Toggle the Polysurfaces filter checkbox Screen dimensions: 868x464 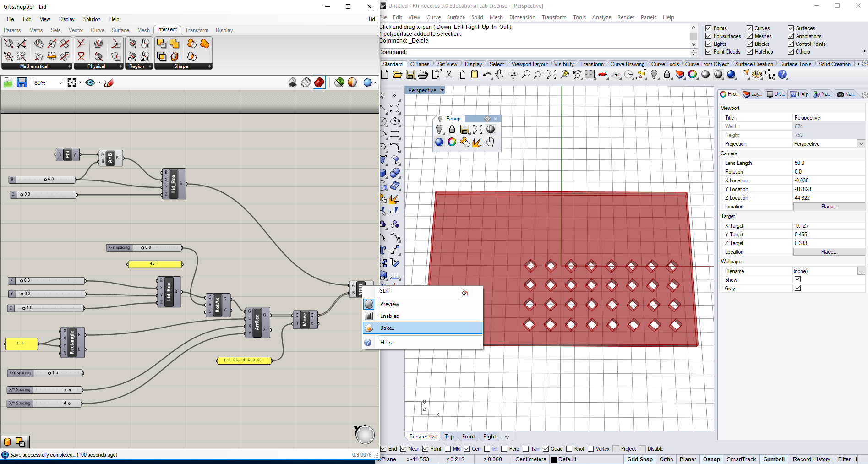pyautogui.click(x=709, y=36)
